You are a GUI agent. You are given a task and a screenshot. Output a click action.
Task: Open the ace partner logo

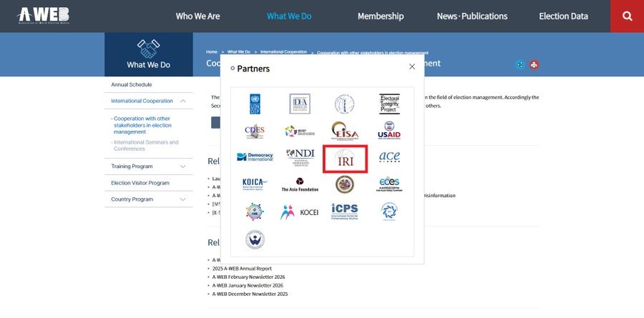coord(389,156)
